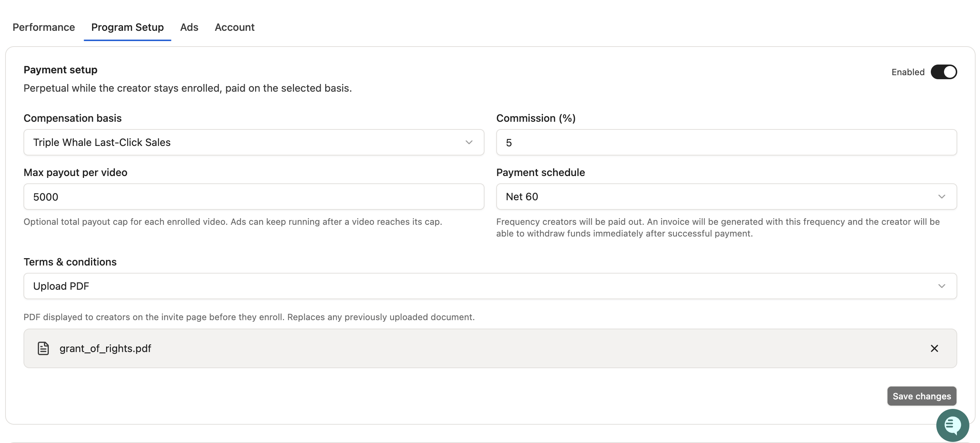Click the Terms & conditions label
The height and width of the screenshot is (443, 980).
click(70, 262)
